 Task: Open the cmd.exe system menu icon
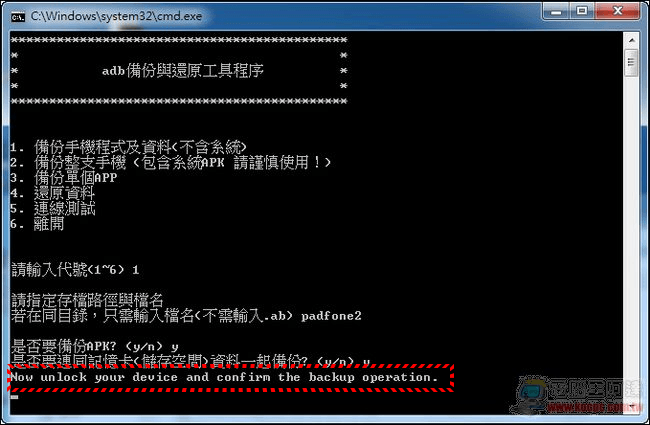coord(17,17)
